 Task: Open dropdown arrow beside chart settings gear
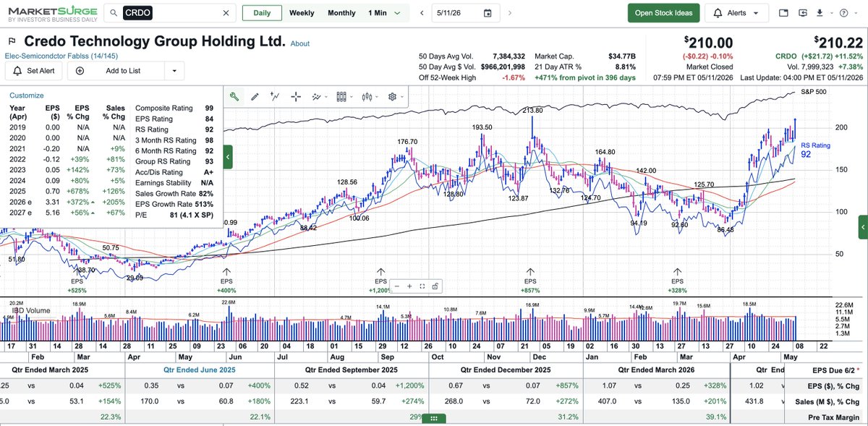(x=403, y=96)
